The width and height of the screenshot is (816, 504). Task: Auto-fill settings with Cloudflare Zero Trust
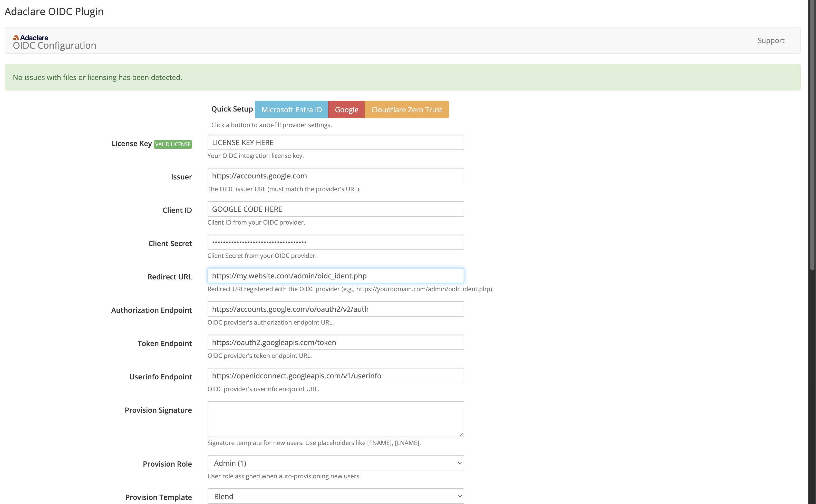(x=407, y=109)
